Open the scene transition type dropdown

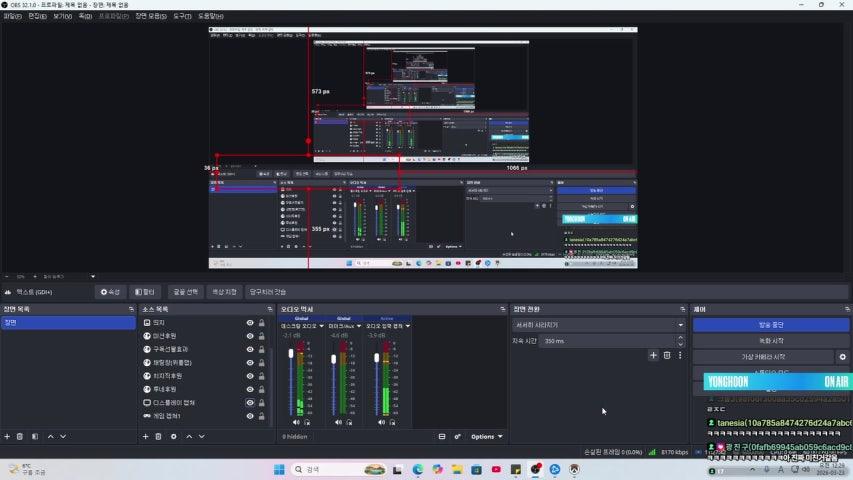(598, 325)
